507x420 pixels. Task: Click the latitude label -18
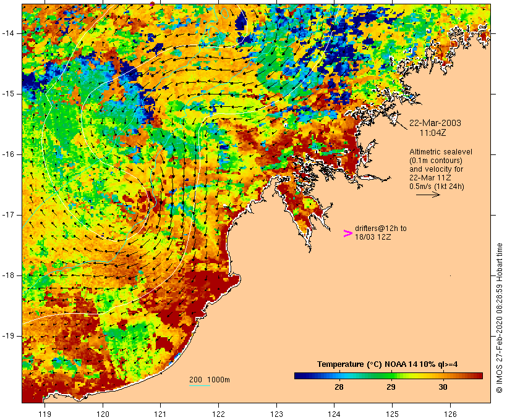coord(8,275)
